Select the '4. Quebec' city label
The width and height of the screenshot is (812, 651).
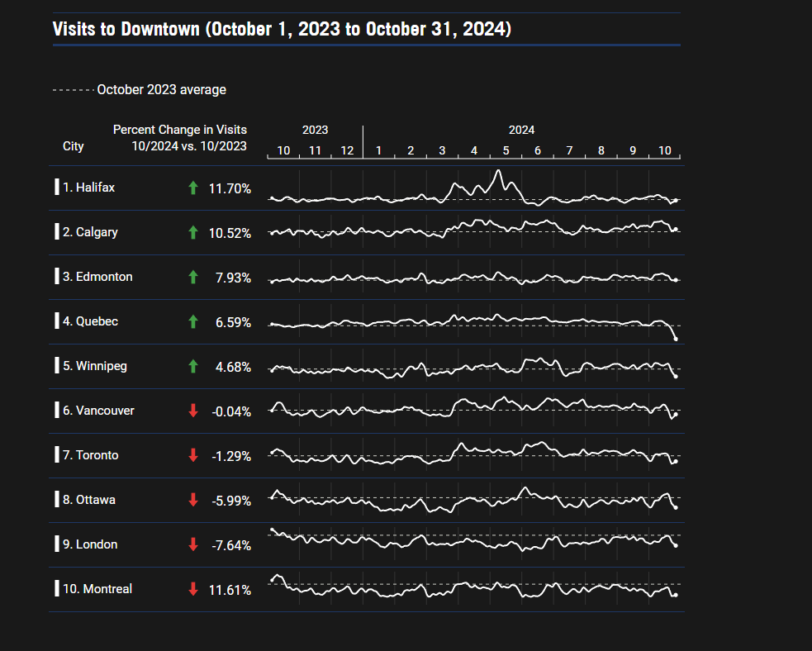[x=90, y=321]
